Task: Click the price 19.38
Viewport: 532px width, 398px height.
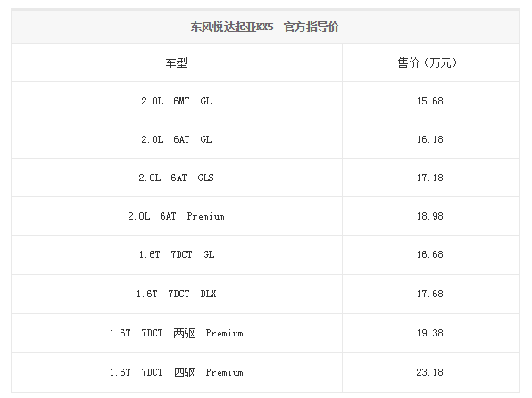Action: (x=430, y=333)
